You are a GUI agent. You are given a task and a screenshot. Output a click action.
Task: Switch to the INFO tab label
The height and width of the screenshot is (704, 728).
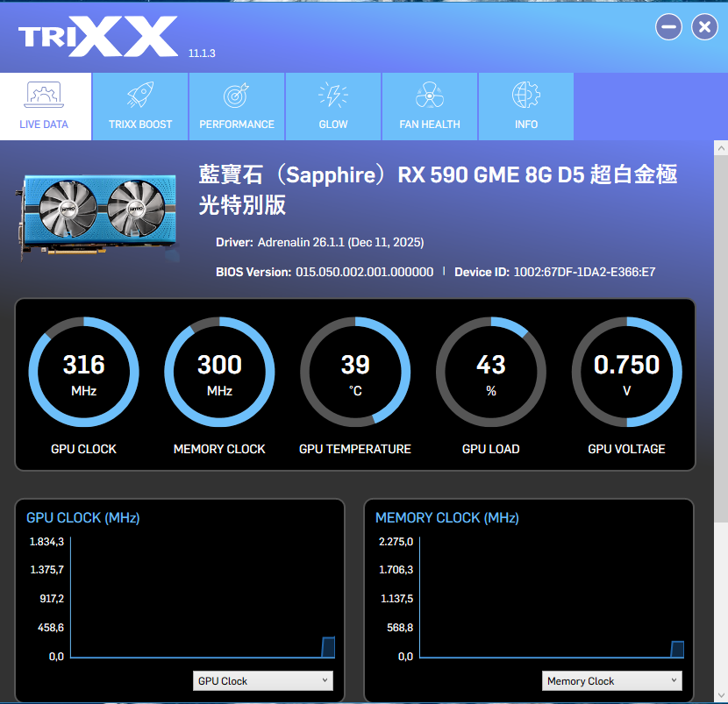point(526,124)
